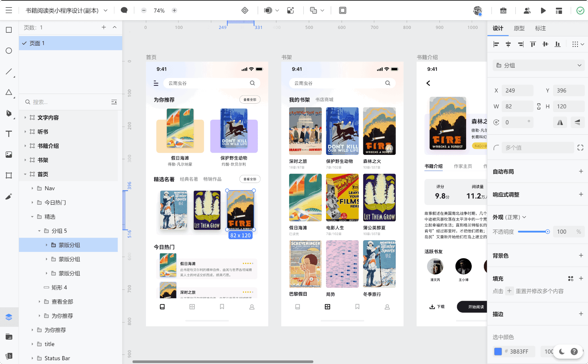This screenshot has width=588, height=364.
Task: Expand the 文字内容 artboard layer
Action: [x=25, y=117]
